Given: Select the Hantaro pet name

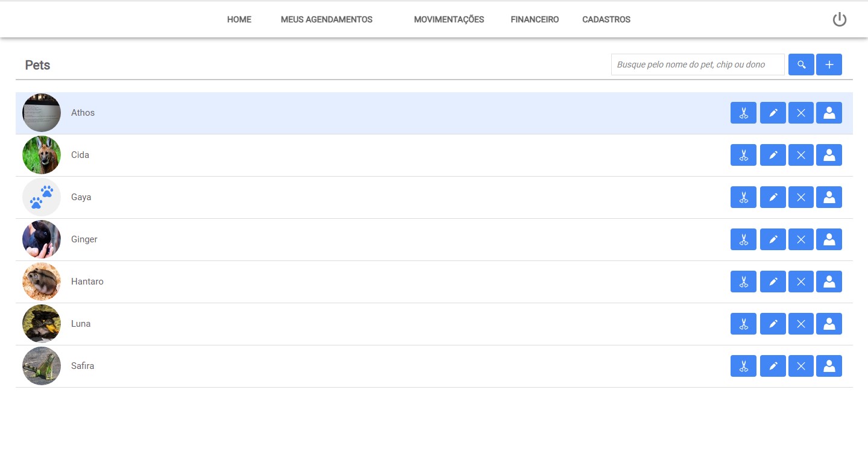Looking at the screenshot, I should tap(87, 282).
